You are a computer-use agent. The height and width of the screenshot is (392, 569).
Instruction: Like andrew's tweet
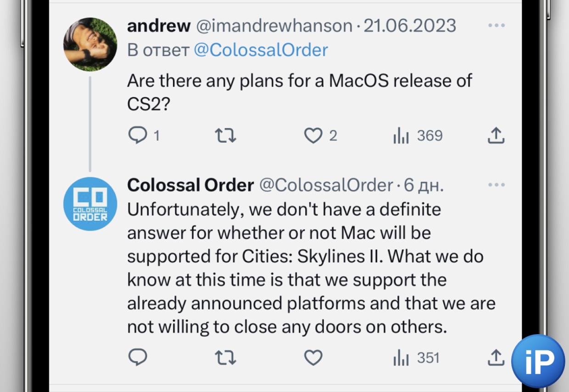click(313, 136)
